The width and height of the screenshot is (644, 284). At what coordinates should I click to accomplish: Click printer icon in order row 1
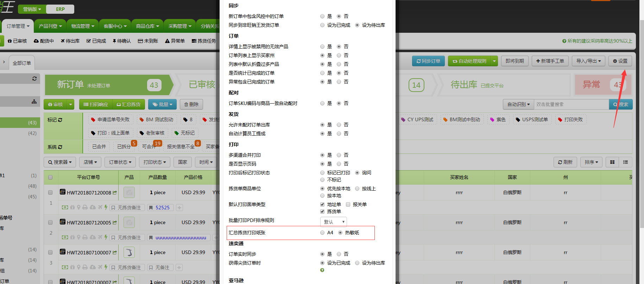click(x=85, y=207)
